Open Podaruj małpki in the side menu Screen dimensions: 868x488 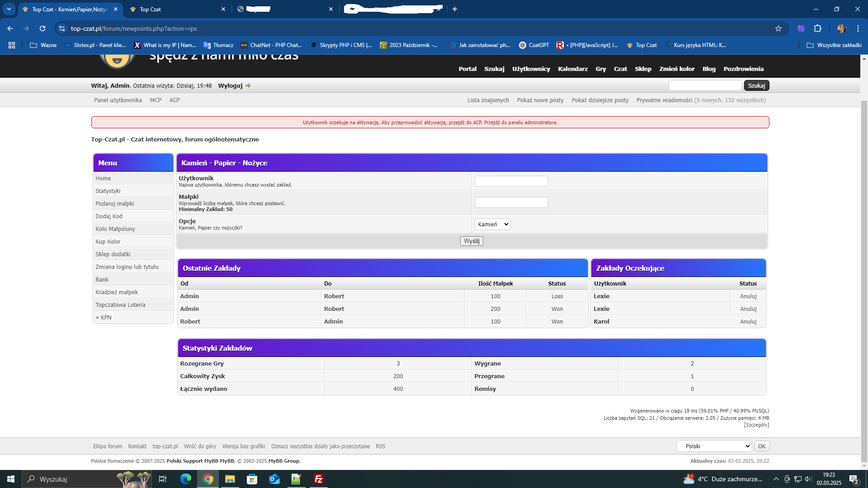click(x=115, y=203)
